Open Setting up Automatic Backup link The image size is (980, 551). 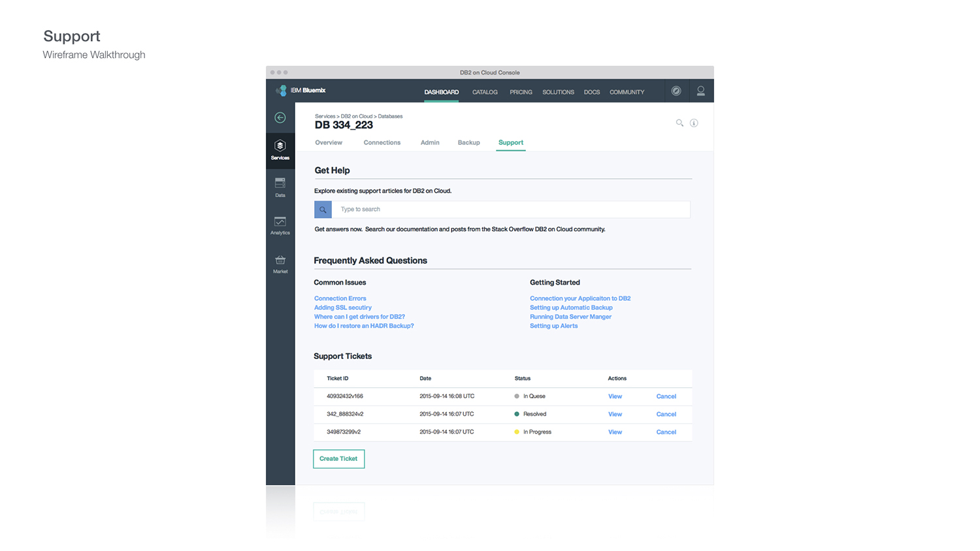click(x=571, y=307)
